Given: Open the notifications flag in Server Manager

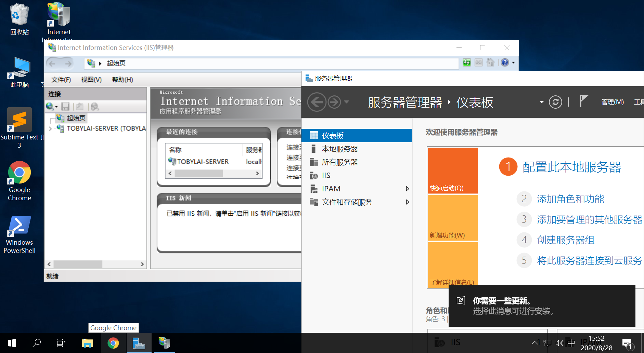Looking at the screenshot, I should click(583, 101).
